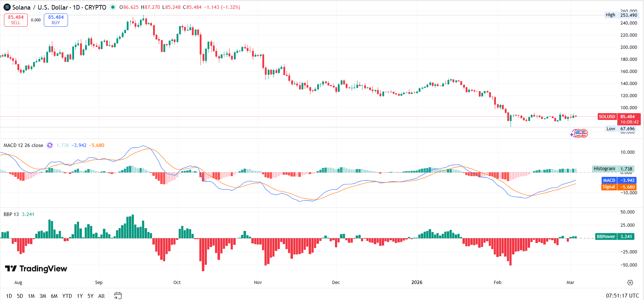Image resolution: width=644 pixels, height=300 pixels.
Task: Click the refresh icon beside MACD legend
Action: coord(50,145)
